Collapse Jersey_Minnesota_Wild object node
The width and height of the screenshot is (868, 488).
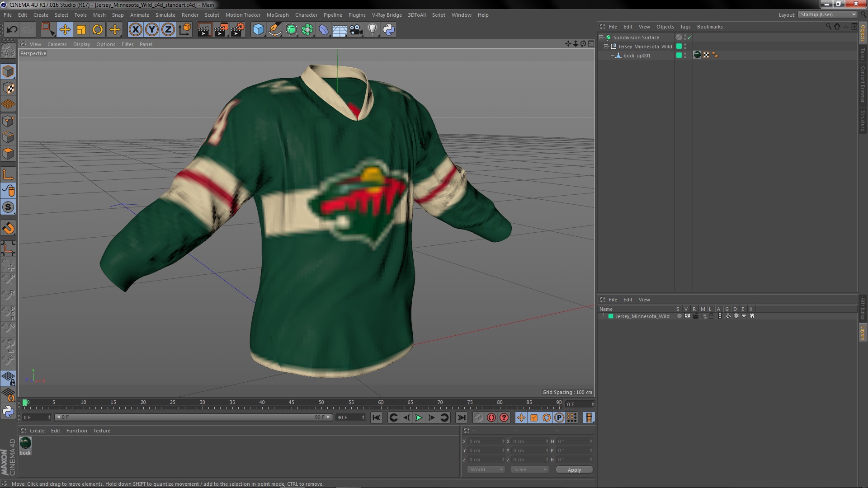coord(606,46)
